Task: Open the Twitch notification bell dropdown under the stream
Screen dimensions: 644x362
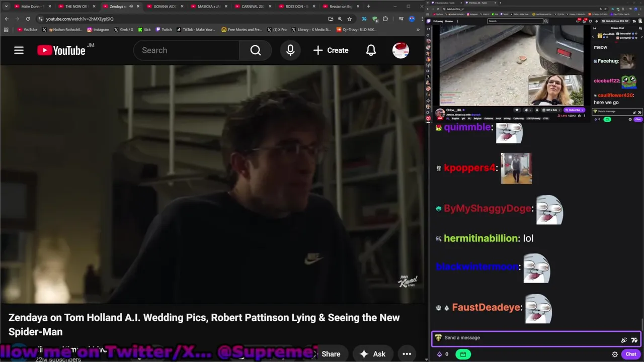Action: tap(528, 110)
